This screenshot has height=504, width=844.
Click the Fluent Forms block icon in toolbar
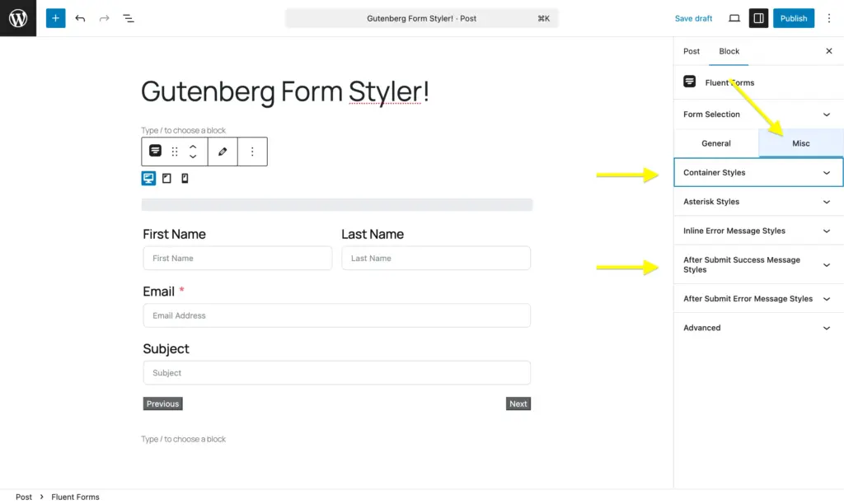[156, 152]
